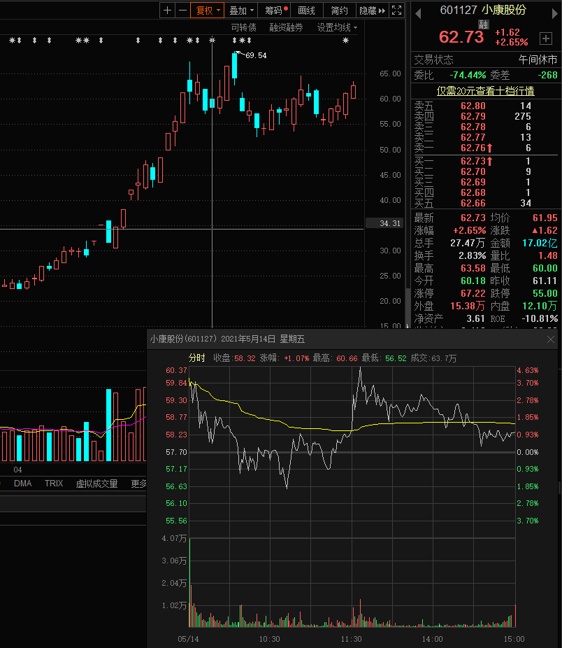Open the 叠加 overlay dropdown
This screenshot has width=562, height=648.
241,10
